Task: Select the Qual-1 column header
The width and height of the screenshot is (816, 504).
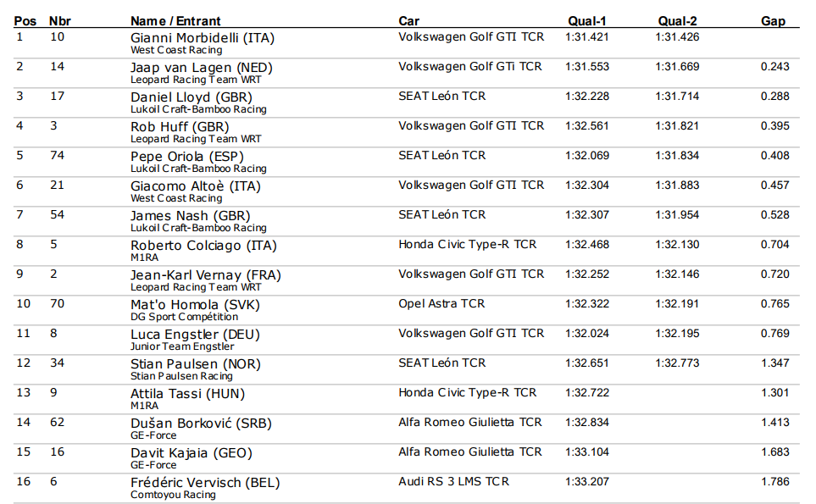Action: coord(587,21)
